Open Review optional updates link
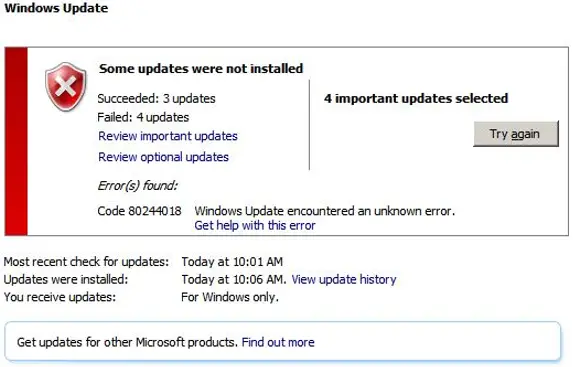 point(163,157)
